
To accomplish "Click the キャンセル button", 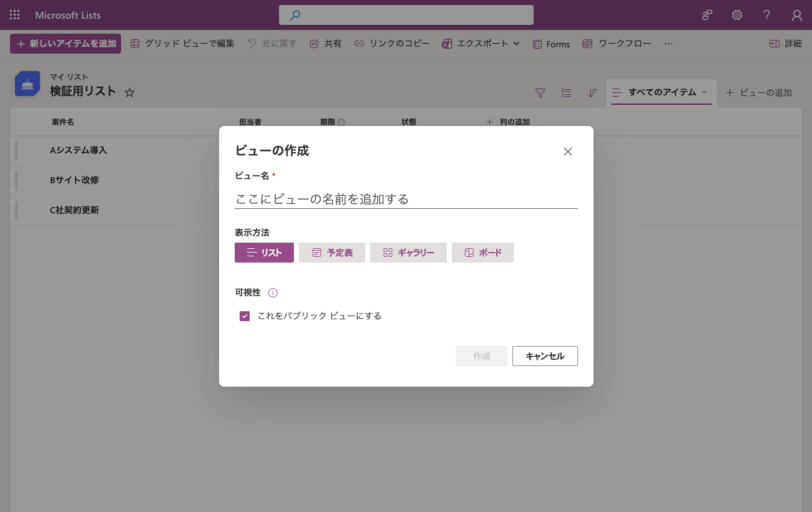I will point(545,356).
